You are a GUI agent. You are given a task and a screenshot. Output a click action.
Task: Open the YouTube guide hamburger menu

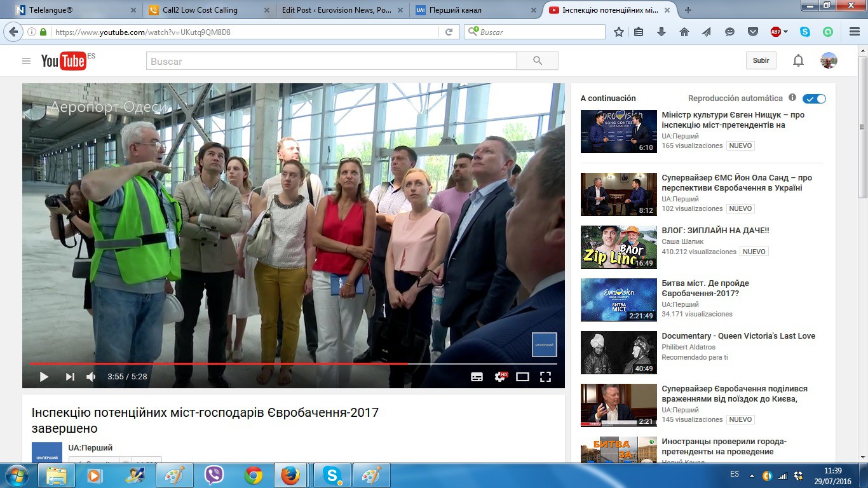[26, 61]
